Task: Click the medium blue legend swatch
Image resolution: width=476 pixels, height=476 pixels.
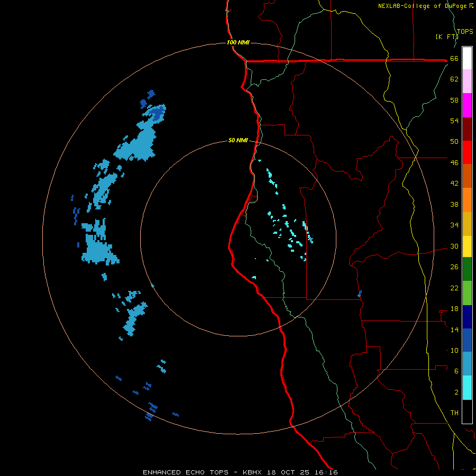Action: click(467, 340)
